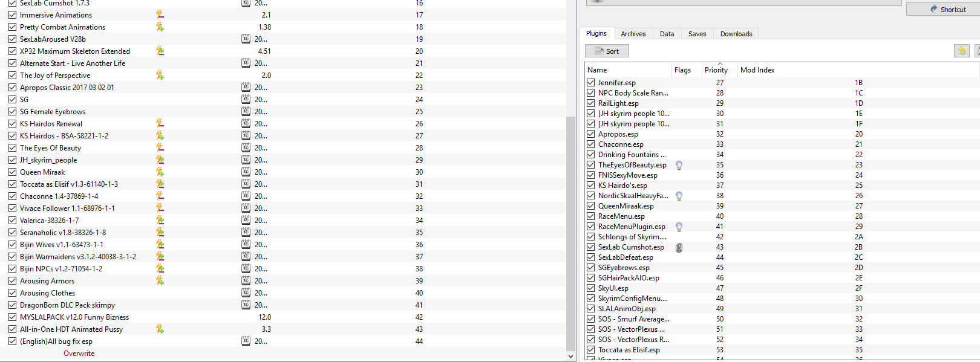Disable the SkyUI.esp plugin checkbox
Viewport: 980px width, 362px height.
(590, 288)
